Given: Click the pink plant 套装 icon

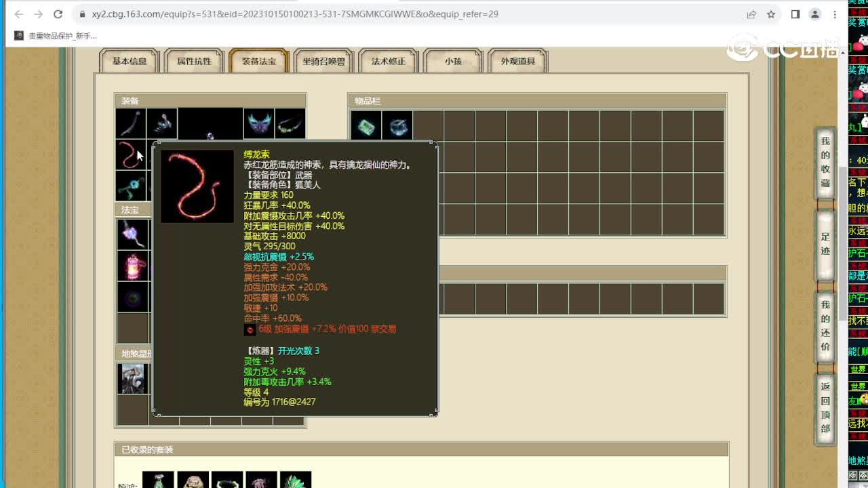Looking at the screenshot, I should tap(261, 480).
